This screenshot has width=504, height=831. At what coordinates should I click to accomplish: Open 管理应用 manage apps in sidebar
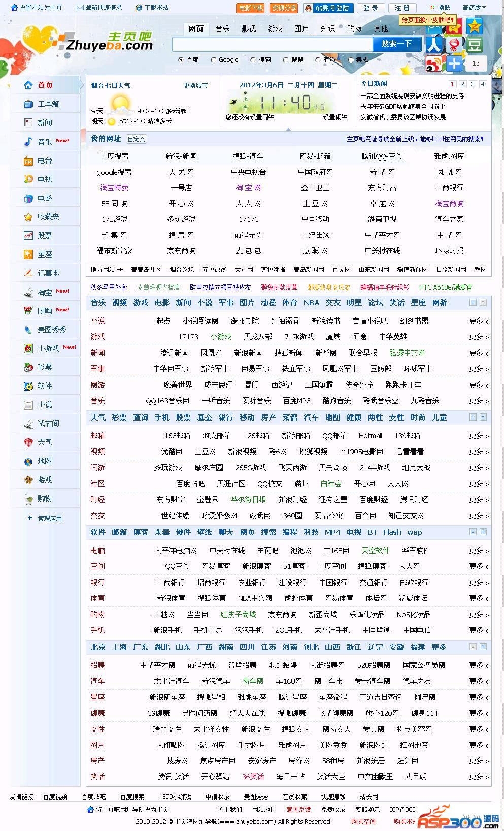point(50,518)
